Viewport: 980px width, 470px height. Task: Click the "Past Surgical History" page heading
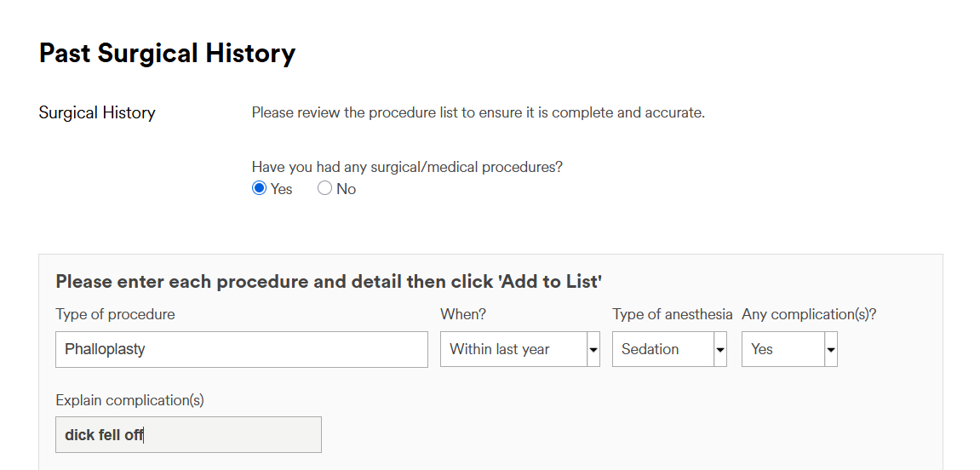click(167, 54)
